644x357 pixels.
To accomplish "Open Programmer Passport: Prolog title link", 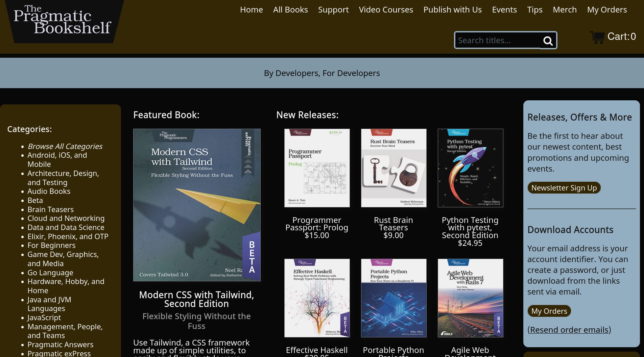I will pos(317,224).
